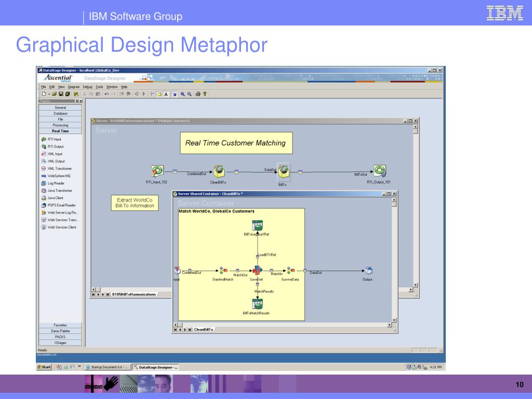The height and width of the screenshot is (399, 532).
Task: Expand the General palette group
Action: coord(60,108)
